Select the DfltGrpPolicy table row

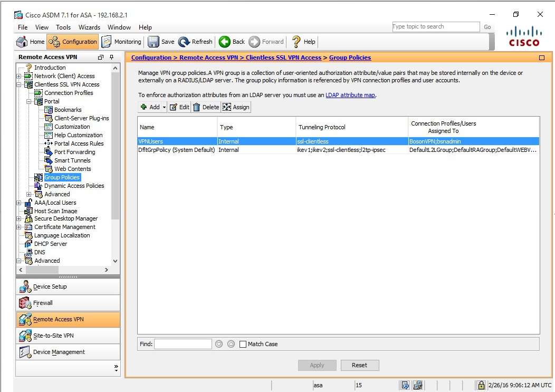pos(338,150)
